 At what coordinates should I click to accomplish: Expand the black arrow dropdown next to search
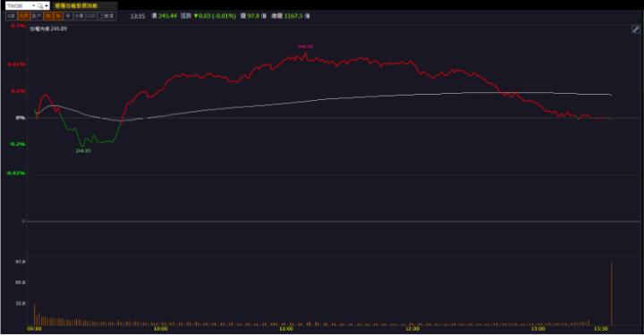point(47,5)
